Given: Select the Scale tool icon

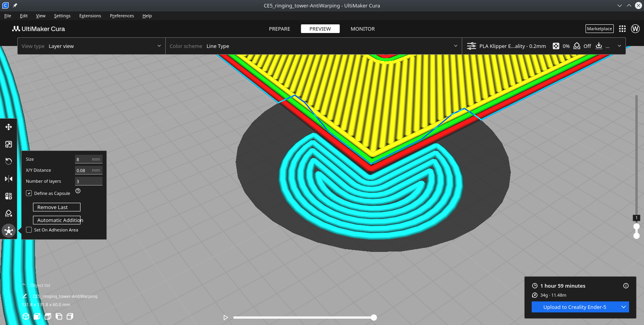Looking at the screenshot, I should click(x=9, y=144).
